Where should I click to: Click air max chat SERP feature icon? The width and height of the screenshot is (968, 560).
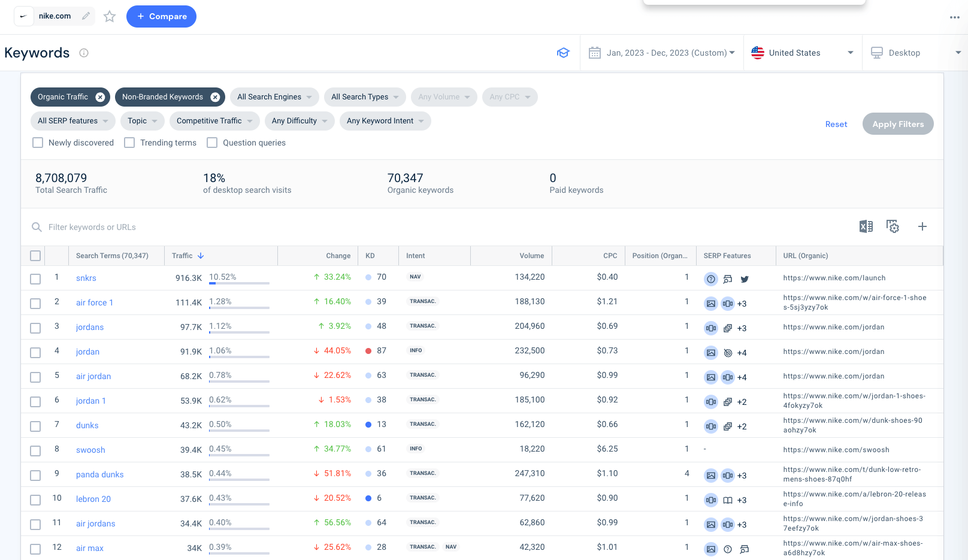pyautogui.click(x=745, y=549)
